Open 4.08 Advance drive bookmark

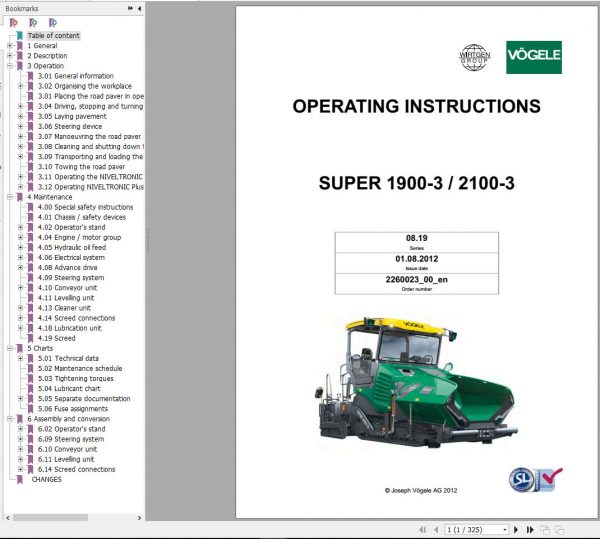(x=67, y=268)
